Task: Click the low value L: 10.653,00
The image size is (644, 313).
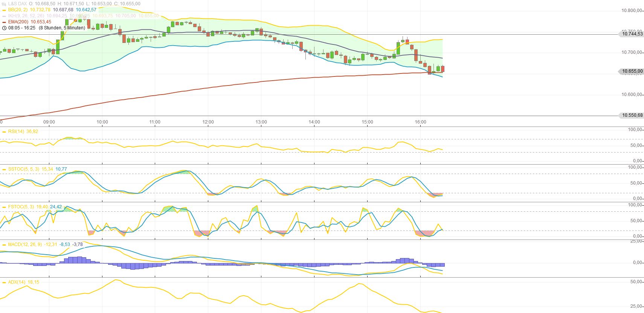Action: coord(99,4)
